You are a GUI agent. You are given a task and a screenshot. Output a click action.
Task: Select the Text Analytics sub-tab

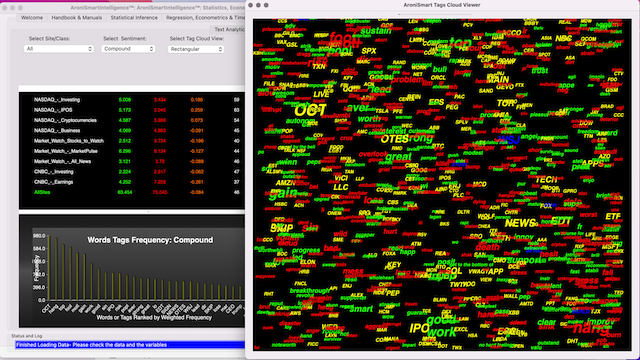pyautogui.click(x=229, y=29)
